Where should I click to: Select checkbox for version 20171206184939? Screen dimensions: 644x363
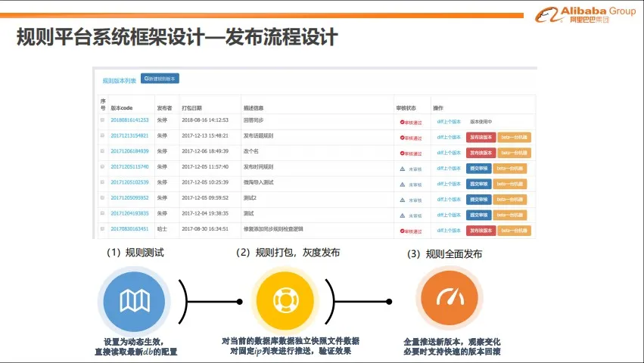point(102,151)
